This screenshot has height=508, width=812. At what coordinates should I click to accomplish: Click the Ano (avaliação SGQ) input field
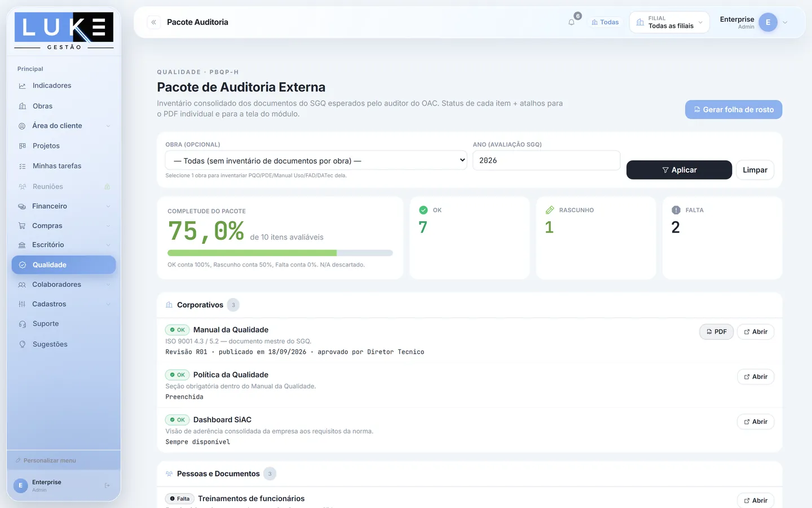tap(546, 160)
